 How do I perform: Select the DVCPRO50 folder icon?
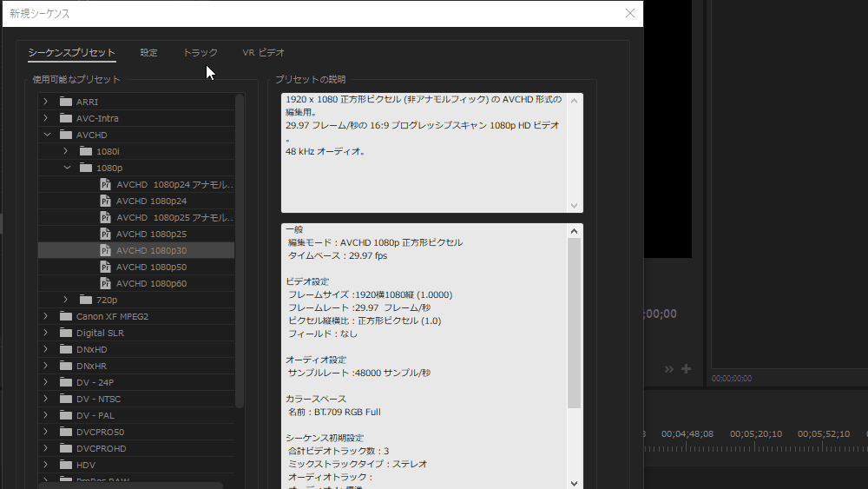pyautogui.click(x=66, y=432)
